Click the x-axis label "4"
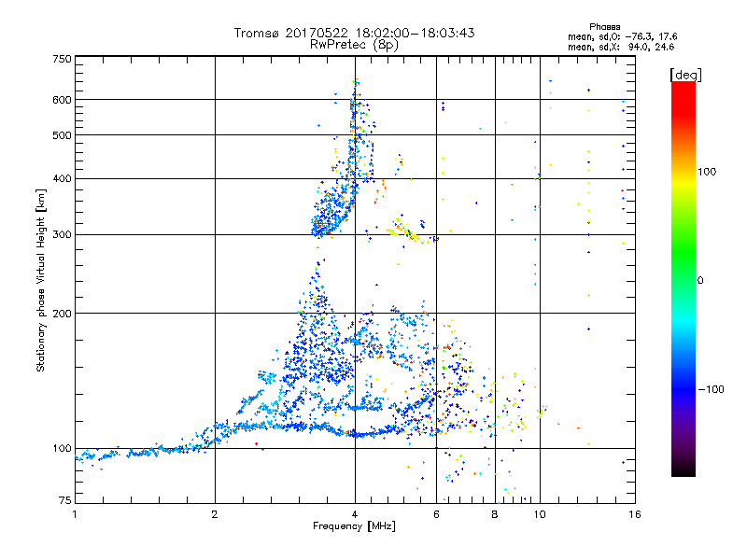The width and height of the screenshot is (747, 560). (x=355, y=514)
